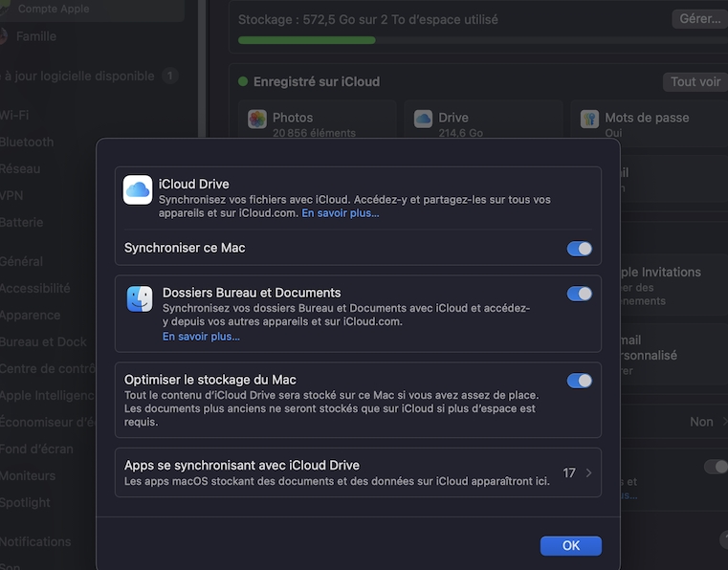Image resolution: width=728 pixels, height=570 pixels.
Task: Select Bluetooth in the sidebar
Action: click(x=27, y=142)
